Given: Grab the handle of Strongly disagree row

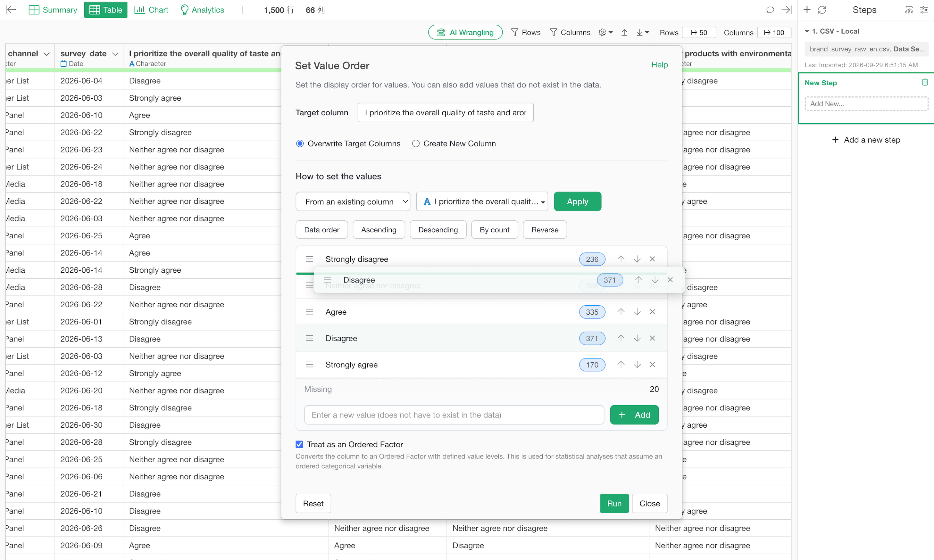Looking at the screenshot, I should pos(309,259).
